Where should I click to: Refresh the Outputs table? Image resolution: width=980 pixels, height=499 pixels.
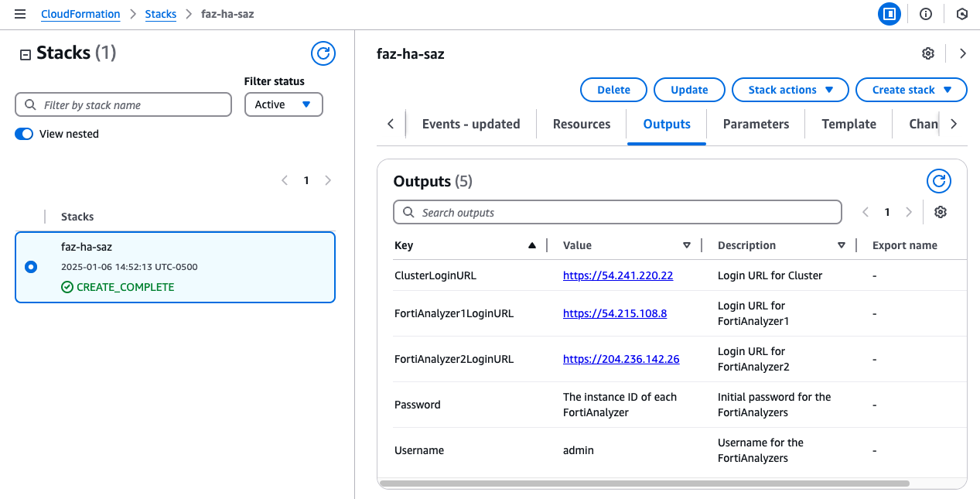939,181
